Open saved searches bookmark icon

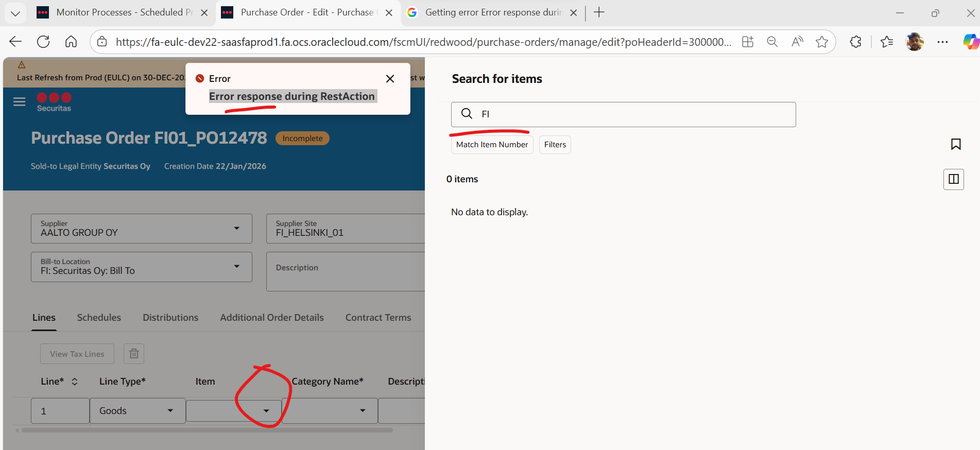pyautogui.click(x=956, y=144)
